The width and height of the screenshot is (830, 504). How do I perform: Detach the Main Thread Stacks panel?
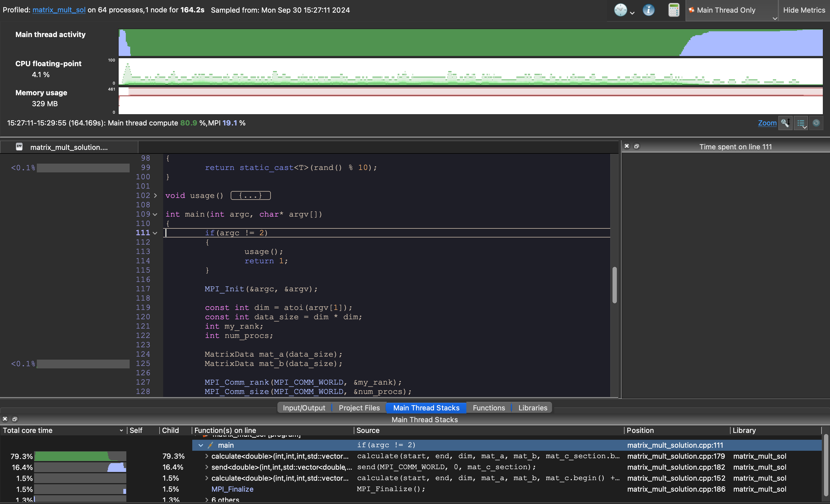pos(15,419)
